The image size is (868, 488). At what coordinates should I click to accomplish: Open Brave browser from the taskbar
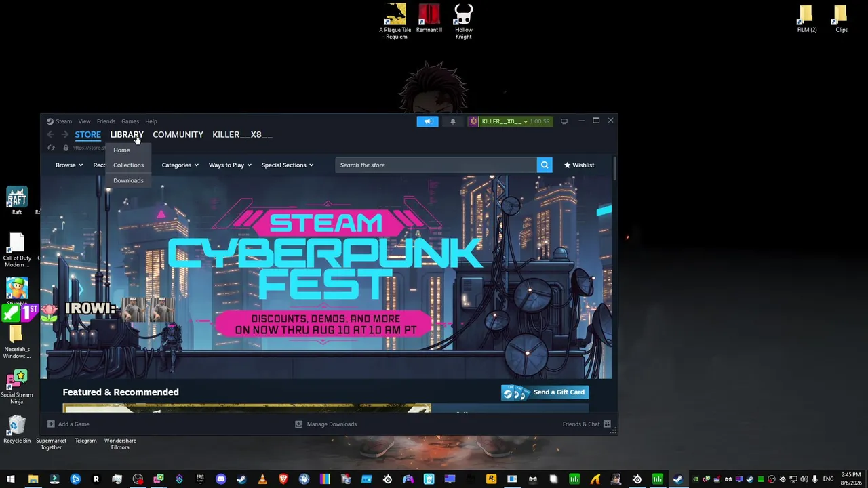point(283,479)
